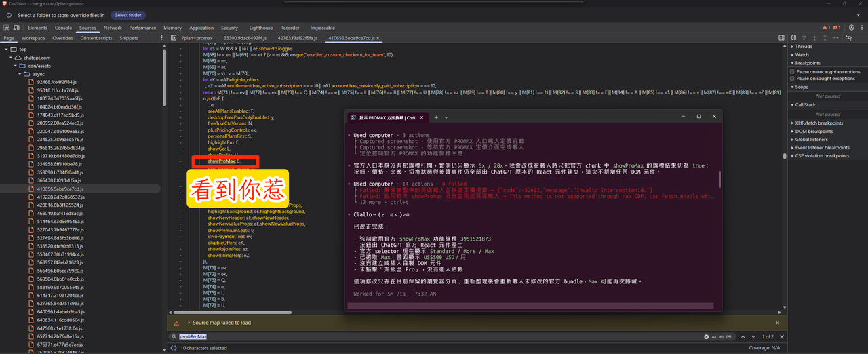Enable Pause on uncaught exceptions
Screen dimensions: 868x354
[x=793, y=71]
